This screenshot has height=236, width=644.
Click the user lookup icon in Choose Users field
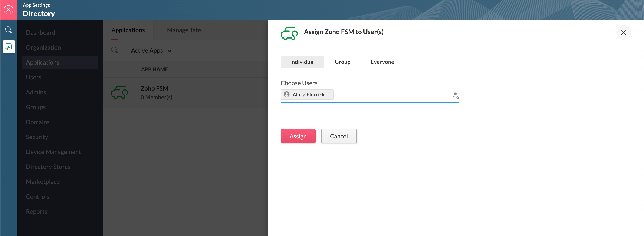455,96
